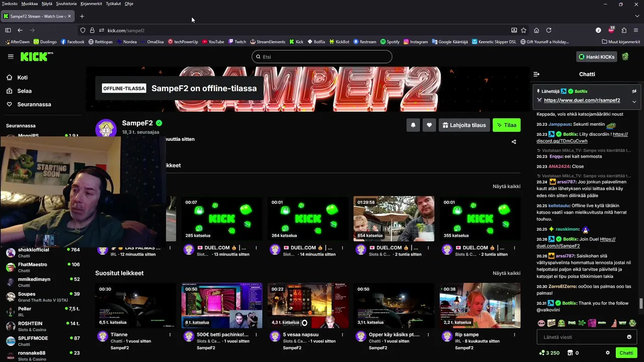644x362 pixels.
Task: Click the Kick logo
Action: pyautogui.click(x=37, y=56)
